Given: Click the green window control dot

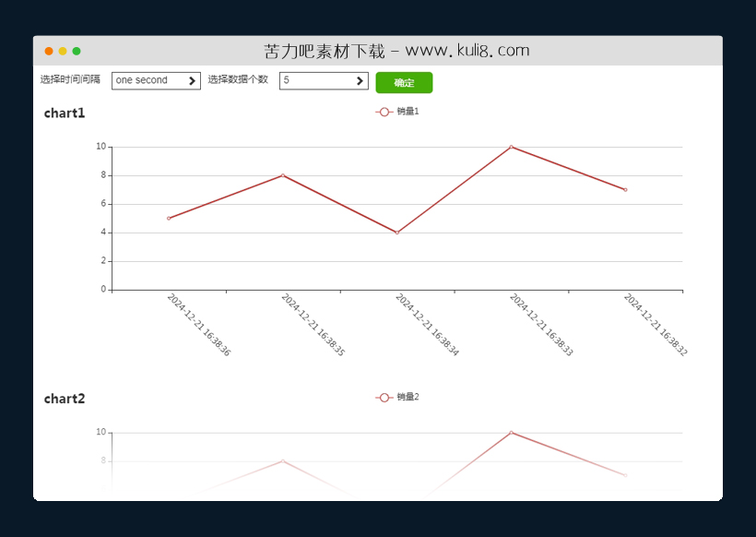Looking at the screenshot, I should click(77, 52).
